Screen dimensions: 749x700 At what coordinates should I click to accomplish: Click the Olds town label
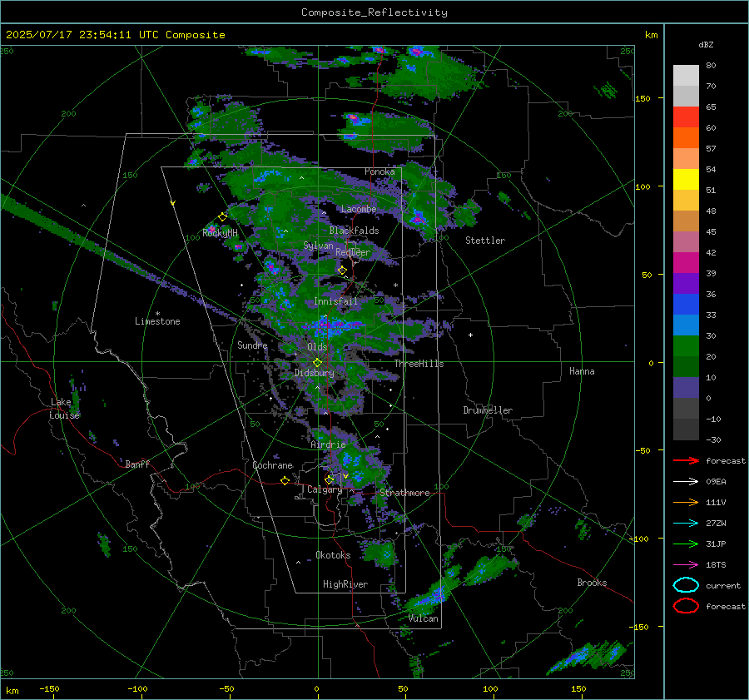tap(317, 347)
